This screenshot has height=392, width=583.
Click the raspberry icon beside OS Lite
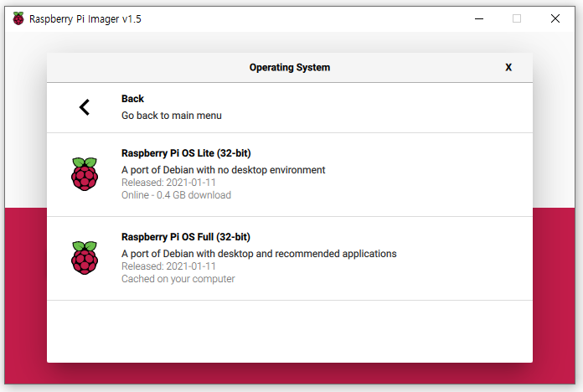click(x=85, y=174)
